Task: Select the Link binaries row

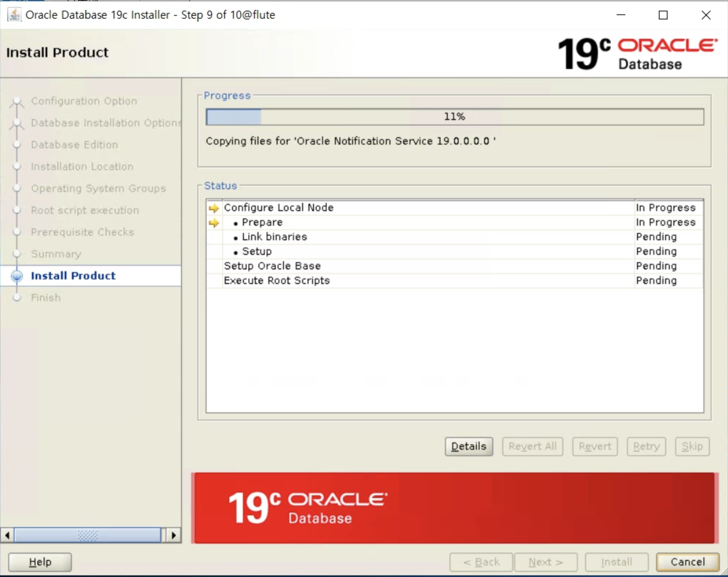Action: (x=455, y=237)
